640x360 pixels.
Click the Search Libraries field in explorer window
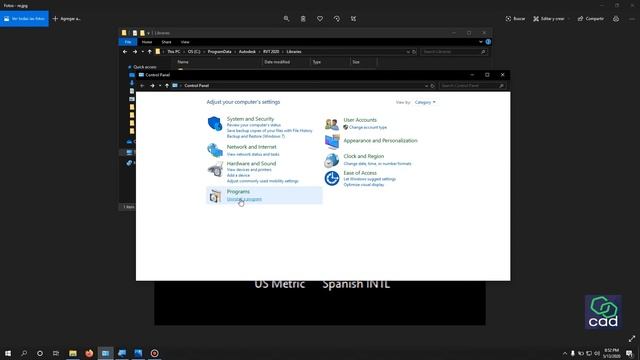click(x=454, y=52)
